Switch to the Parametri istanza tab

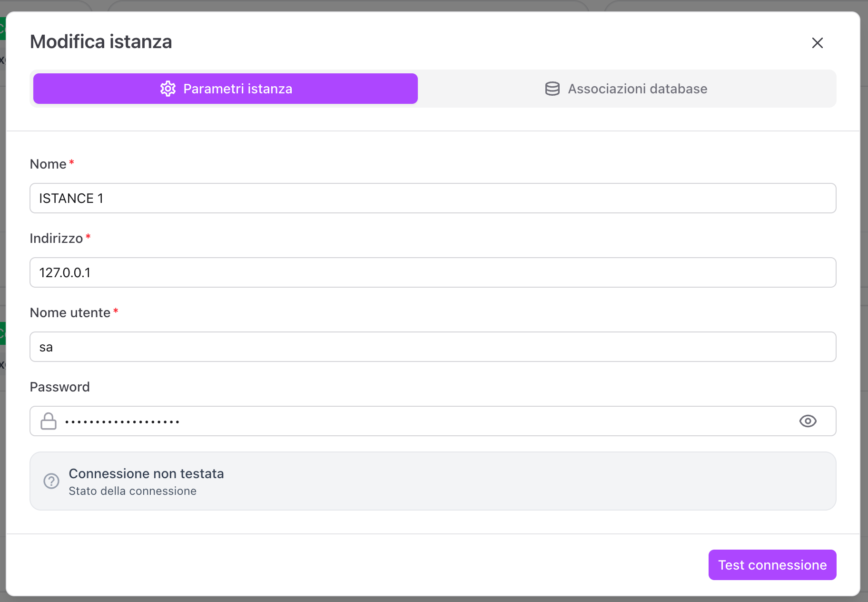[x=226, y=89]
